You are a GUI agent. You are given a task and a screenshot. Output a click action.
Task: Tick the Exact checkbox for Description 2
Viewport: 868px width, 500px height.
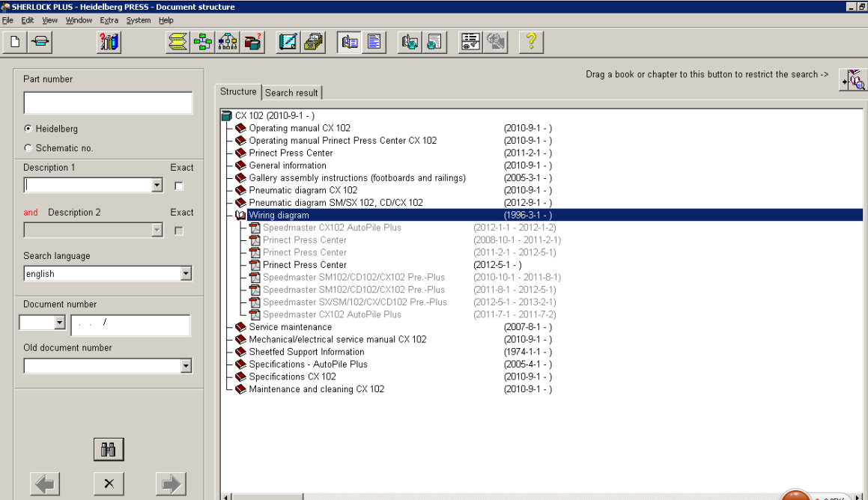tap(179, 231)
